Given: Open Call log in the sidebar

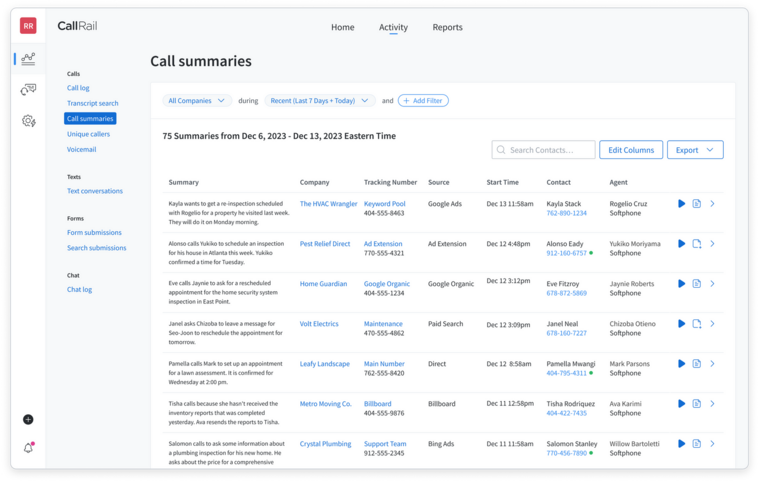Looking at the screenshot, I should tap(78, 88).
